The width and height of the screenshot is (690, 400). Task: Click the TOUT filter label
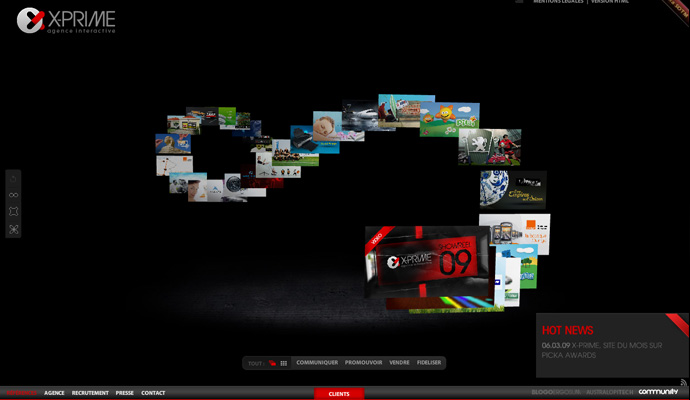pos(256,363)
